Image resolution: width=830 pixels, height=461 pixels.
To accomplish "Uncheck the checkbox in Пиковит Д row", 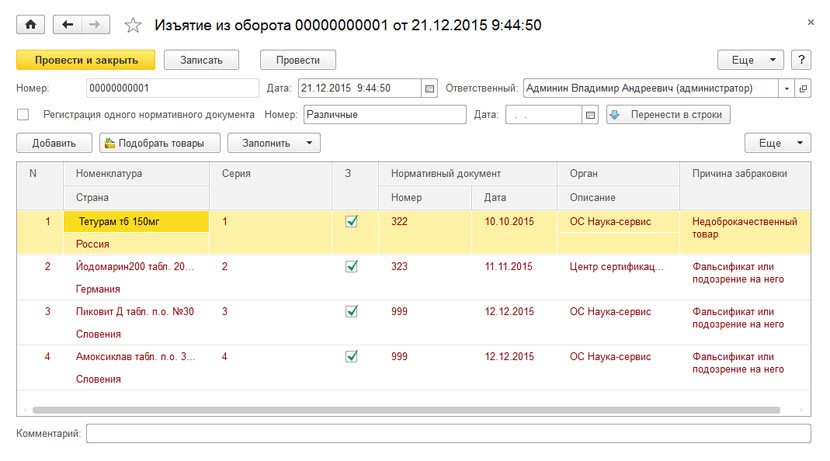I will tap(351, 311).
